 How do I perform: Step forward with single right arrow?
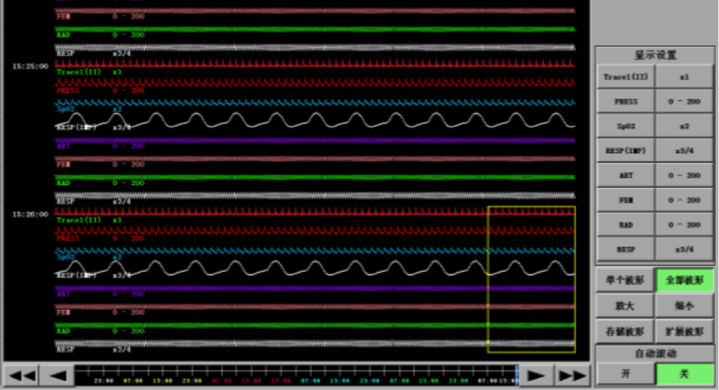pyautogui.click(x=536, y=376)
